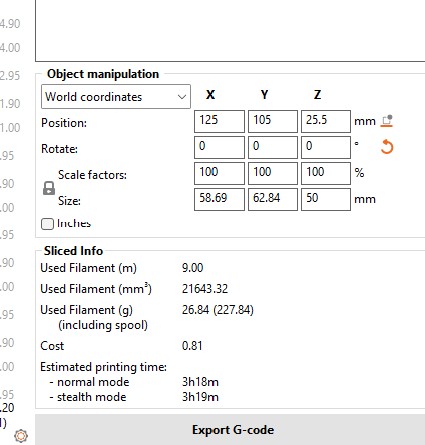Viewport: 425px width, 445px height.
Task: Open the World coordinates dropdown
Action: [116, 97]
